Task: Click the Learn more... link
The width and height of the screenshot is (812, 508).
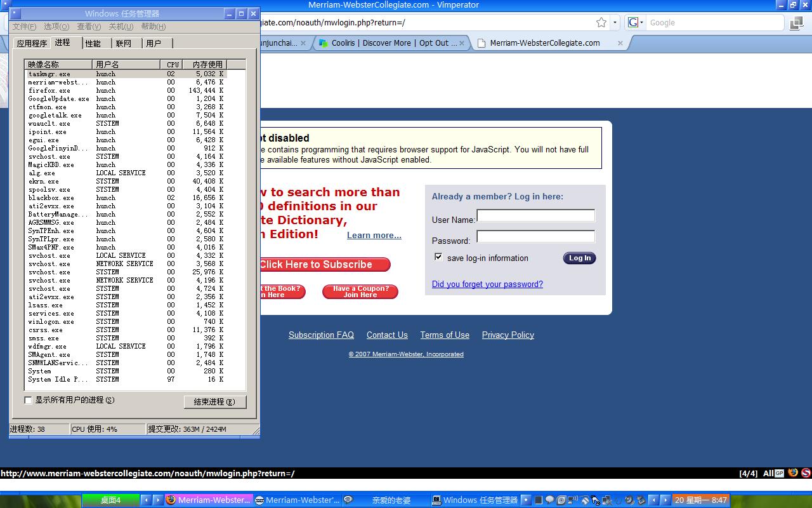Action: 374,235
